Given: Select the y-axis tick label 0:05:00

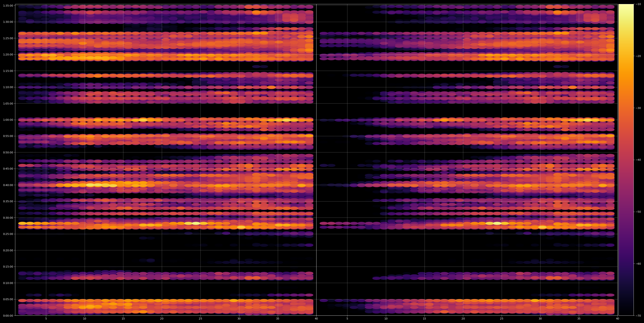Looking at the screenshot, I should [x=8, y=299].
